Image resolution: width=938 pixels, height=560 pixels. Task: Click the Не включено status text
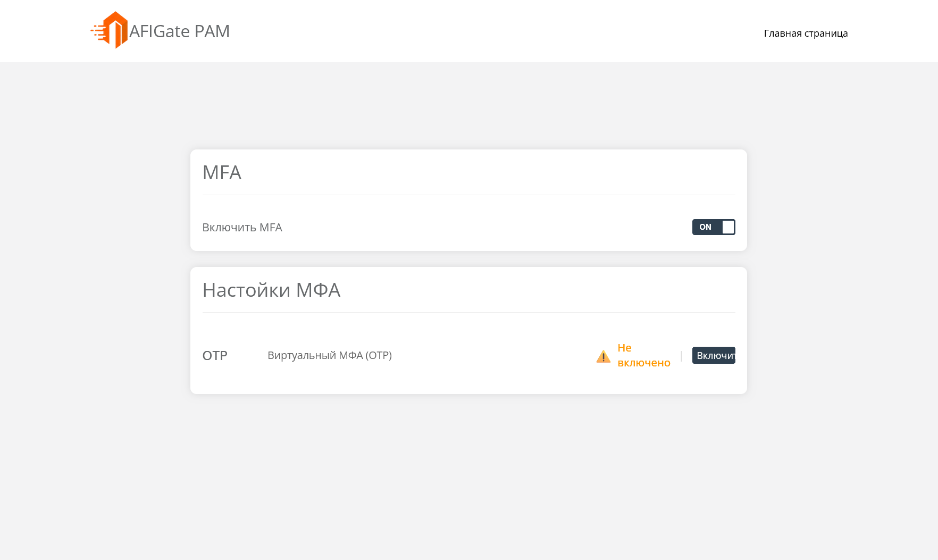click(644, 355)
